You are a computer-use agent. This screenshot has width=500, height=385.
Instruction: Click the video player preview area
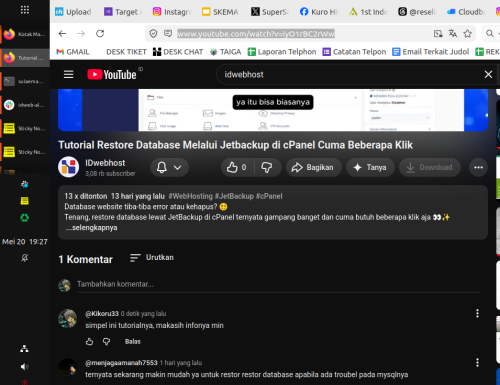[273, 110]
